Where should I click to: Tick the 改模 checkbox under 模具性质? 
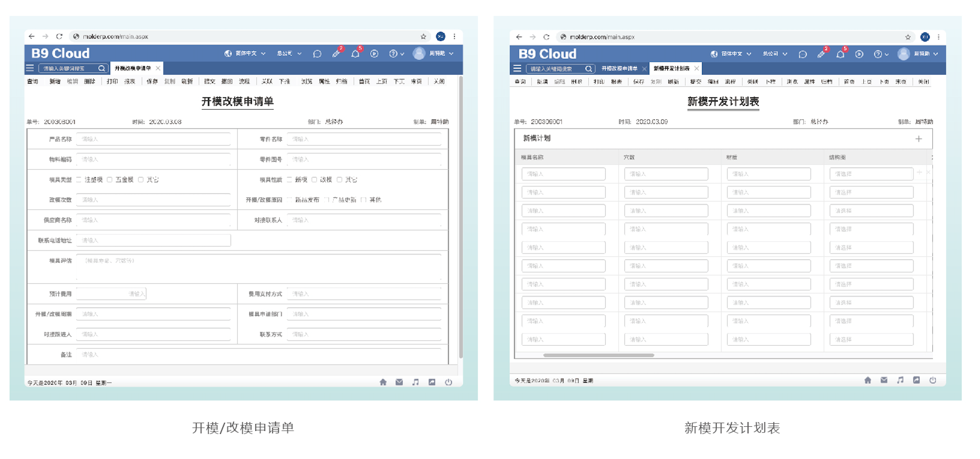coord(314,180)
